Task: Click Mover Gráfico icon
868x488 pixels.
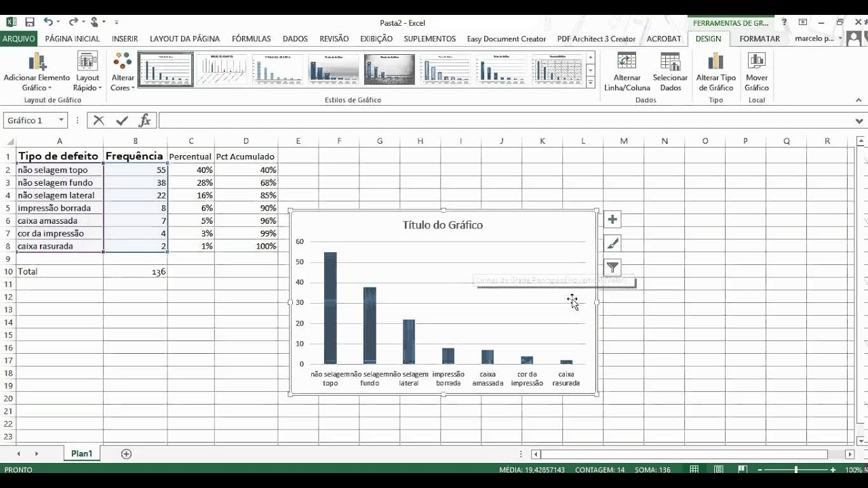Action: tap(757, 72)
